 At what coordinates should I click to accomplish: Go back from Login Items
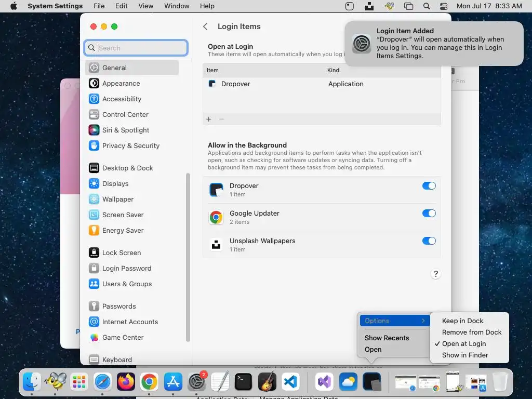click(205, 26)
